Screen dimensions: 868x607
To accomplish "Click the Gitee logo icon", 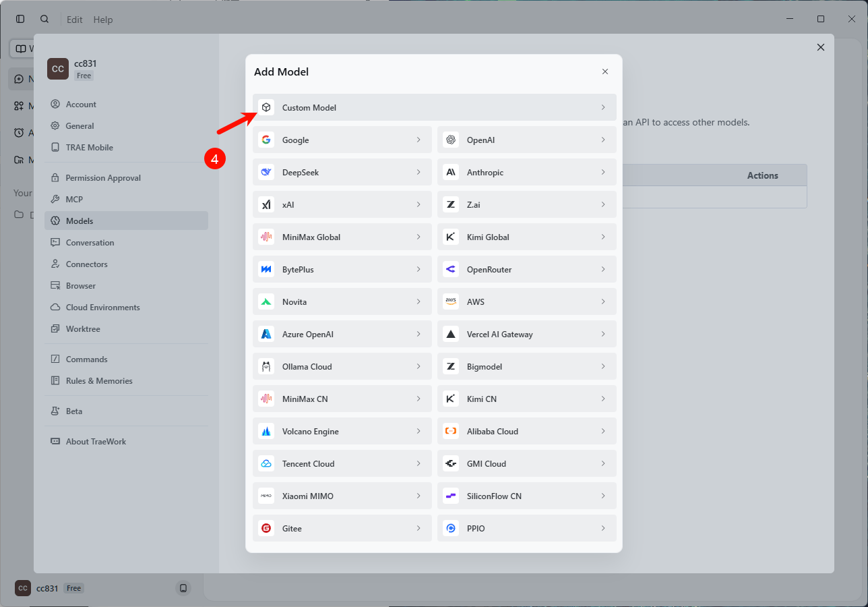I will click(266, 528).
